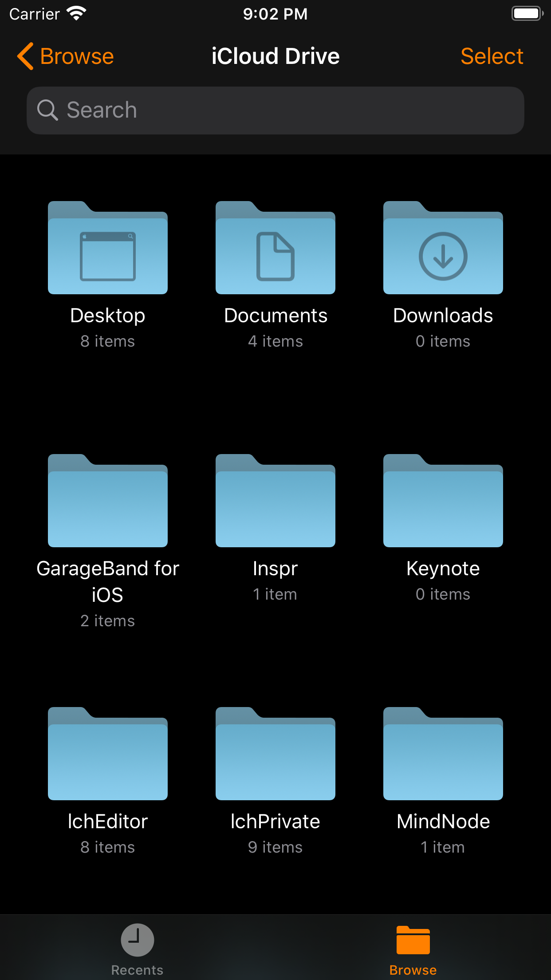Open the Keynote folder icon
The width and height of the screenshot is (551, 980).
pos(443,501)
